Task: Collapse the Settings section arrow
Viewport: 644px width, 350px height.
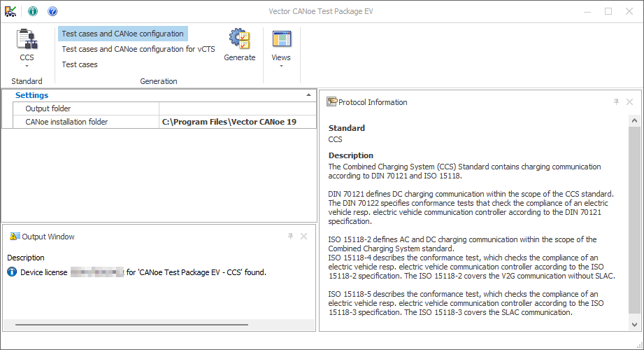Action: (308, 95)
